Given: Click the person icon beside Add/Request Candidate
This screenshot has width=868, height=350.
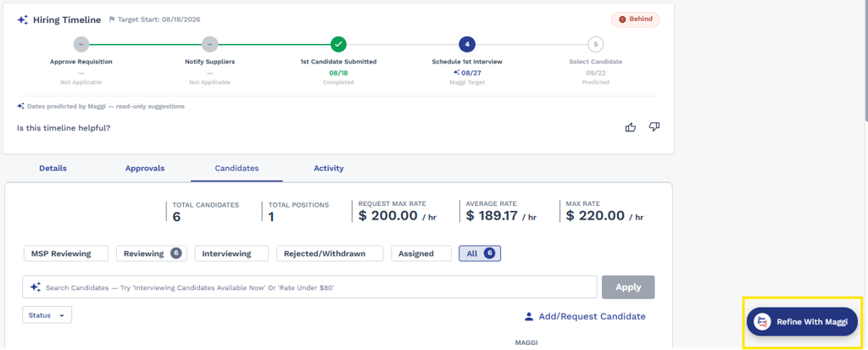Looking at the screenshot, I should pos(529,317).
